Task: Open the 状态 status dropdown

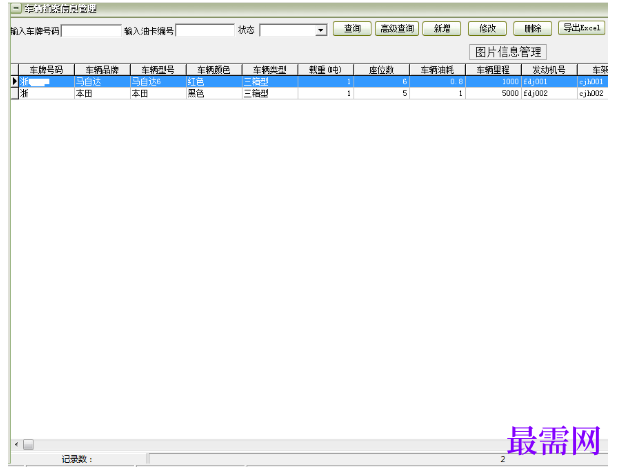Action: click(321, 30)
